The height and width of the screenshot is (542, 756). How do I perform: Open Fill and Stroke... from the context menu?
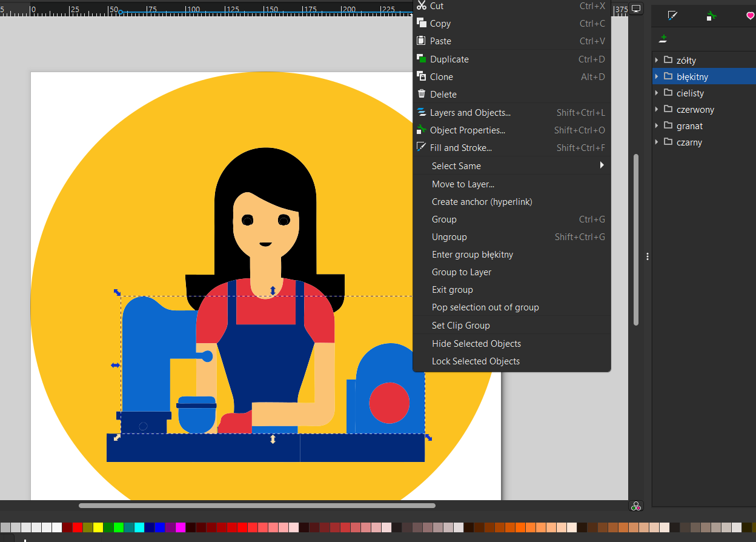pos(512,148)
